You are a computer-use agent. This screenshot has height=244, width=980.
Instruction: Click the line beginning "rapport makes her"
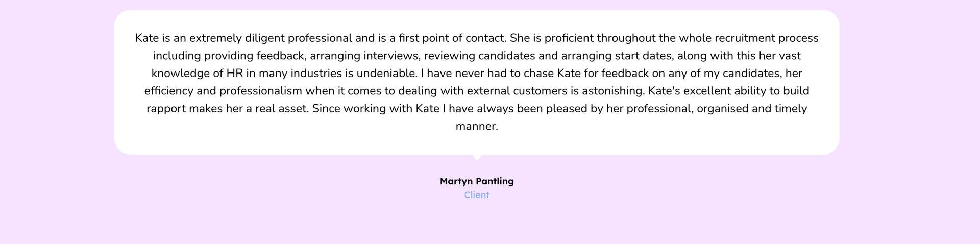click(477, 109)
